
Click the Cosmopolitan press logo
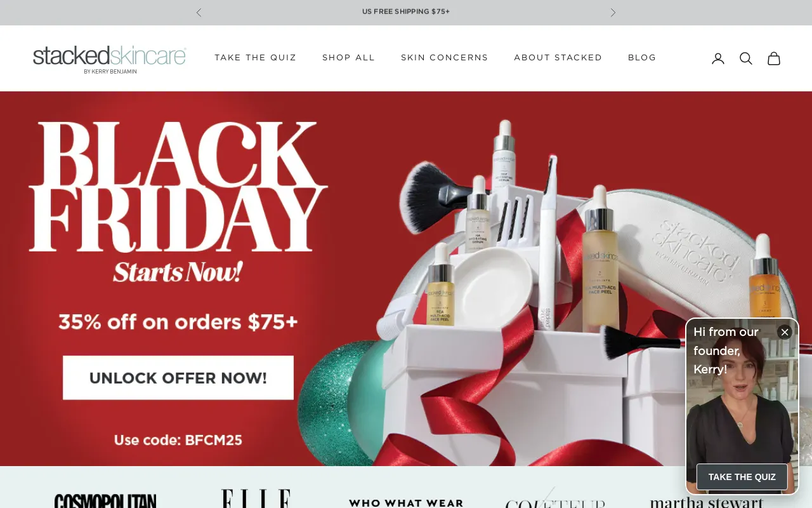(105, 501)
